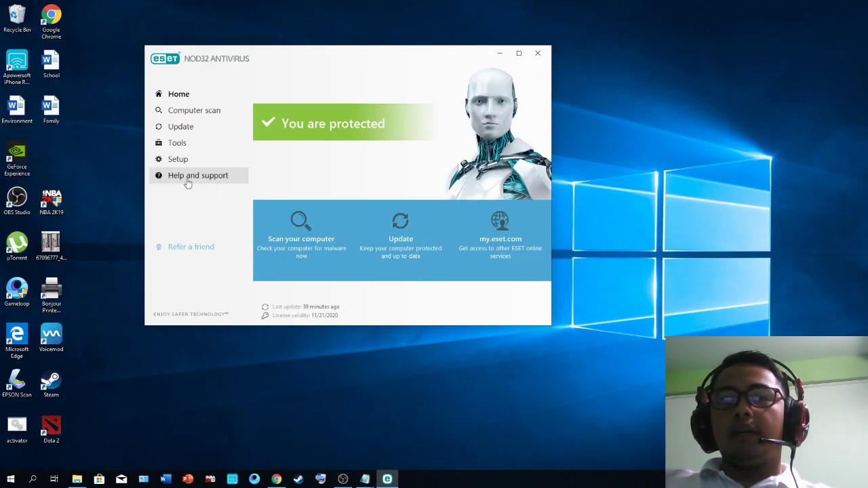Select the Bonjour Printer desktop icon
Viewport: 868px width, 488px height.
[51, 296]
